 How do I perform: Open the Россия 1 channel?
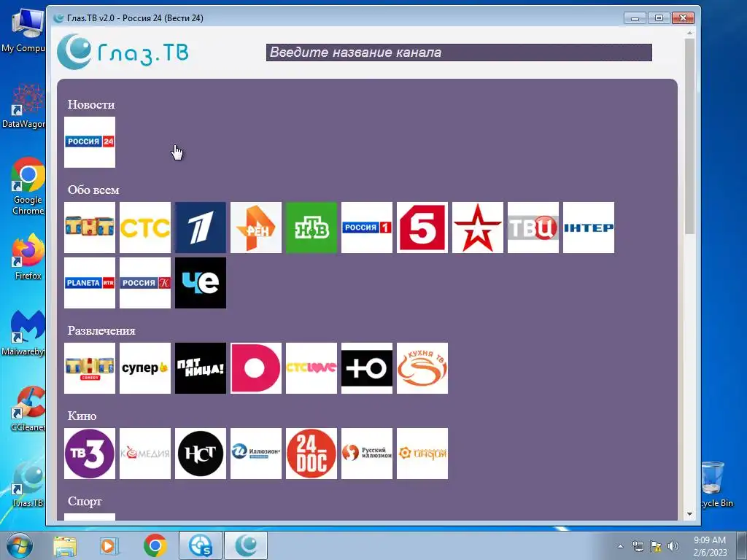click(367, 227)
